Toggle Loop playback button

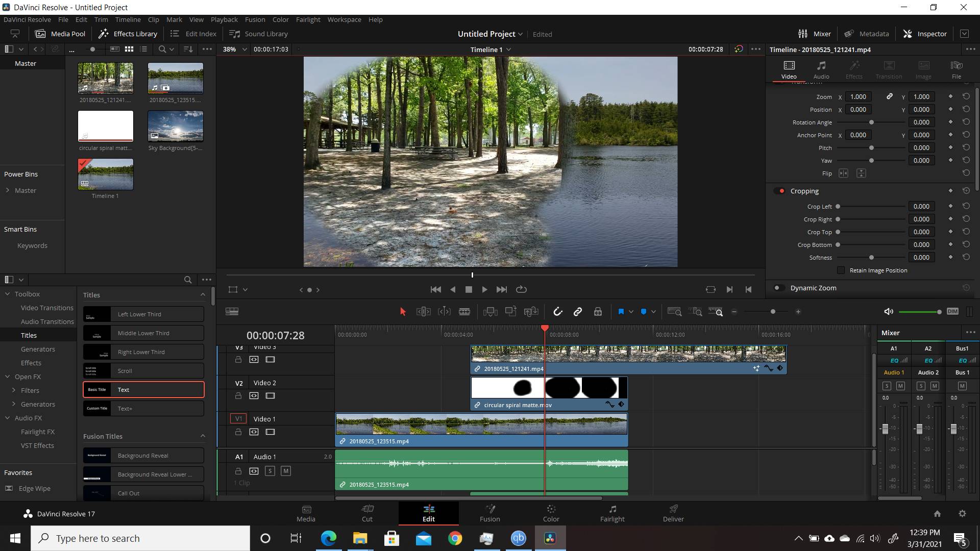coord(521,289)
